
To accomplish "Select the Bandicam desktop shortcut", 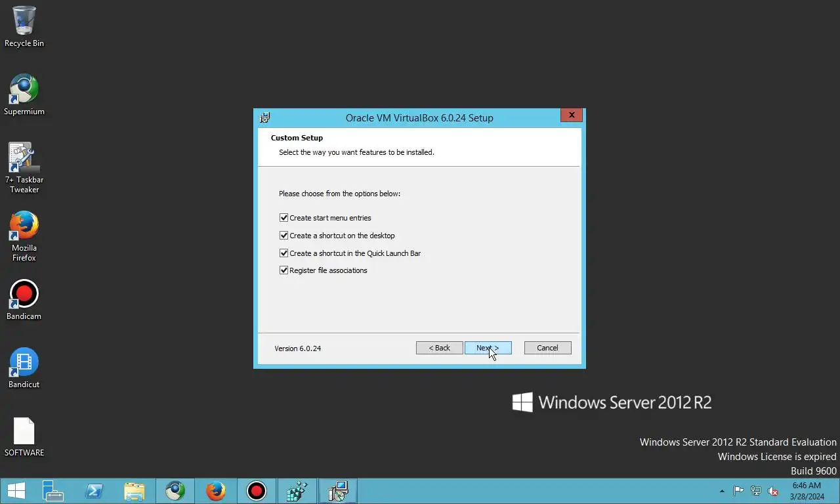I will (24, 300).
